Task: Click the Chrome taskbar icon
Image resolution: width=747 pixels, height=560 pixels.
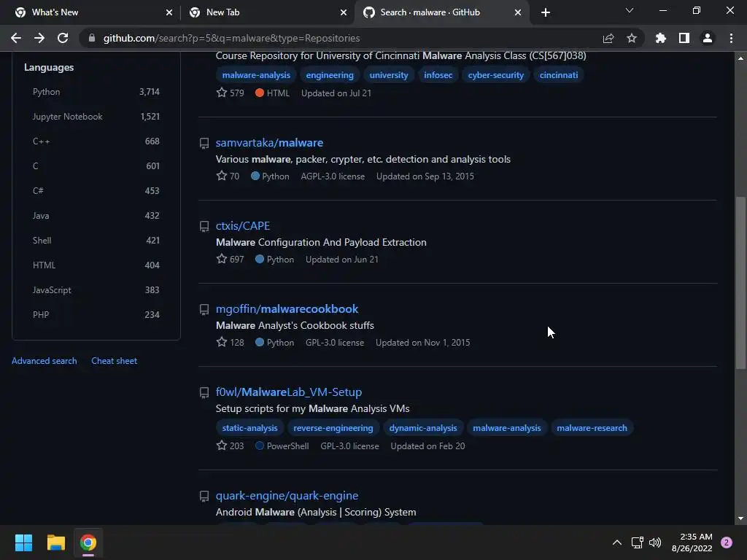Action: coord(88,542)
